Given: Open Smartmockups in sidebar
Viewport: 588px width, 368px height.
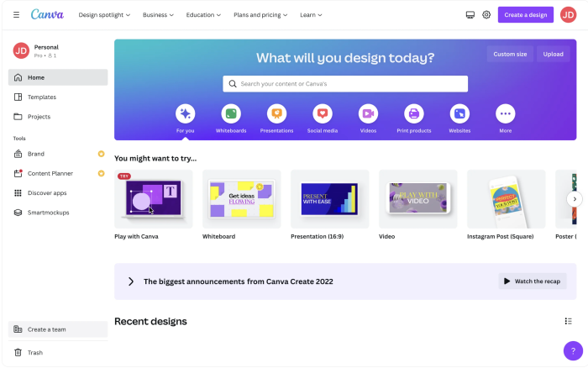Looking at the screenshot, I should point(58,213).
